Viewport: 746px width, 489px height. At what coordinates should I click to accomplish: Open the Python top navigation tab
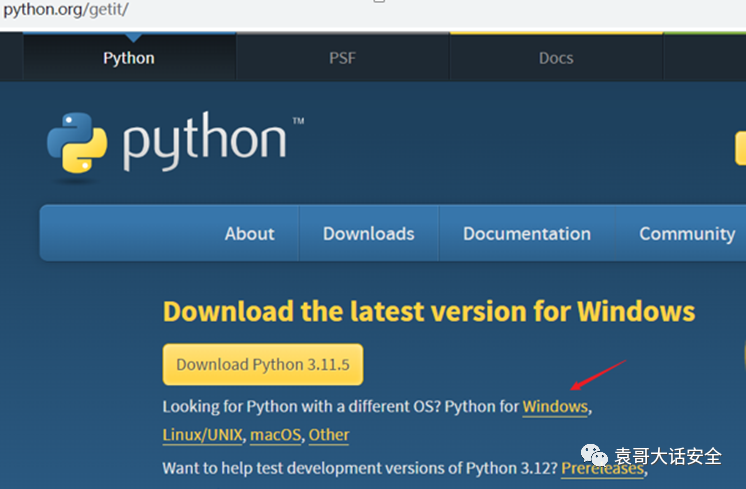tap(129, 58)
